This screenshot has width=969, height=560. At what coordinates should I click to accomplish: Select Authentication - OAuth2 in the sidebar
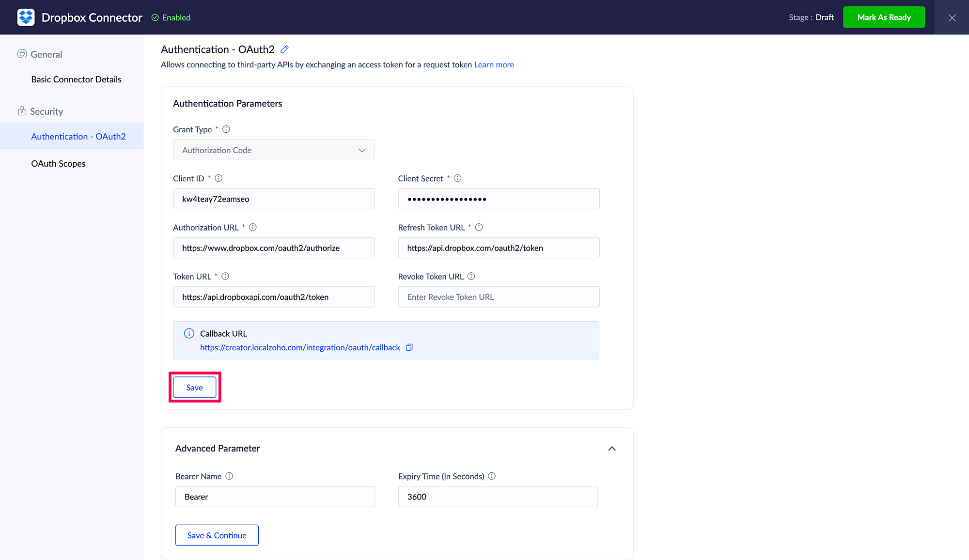(x=78, y=137)
